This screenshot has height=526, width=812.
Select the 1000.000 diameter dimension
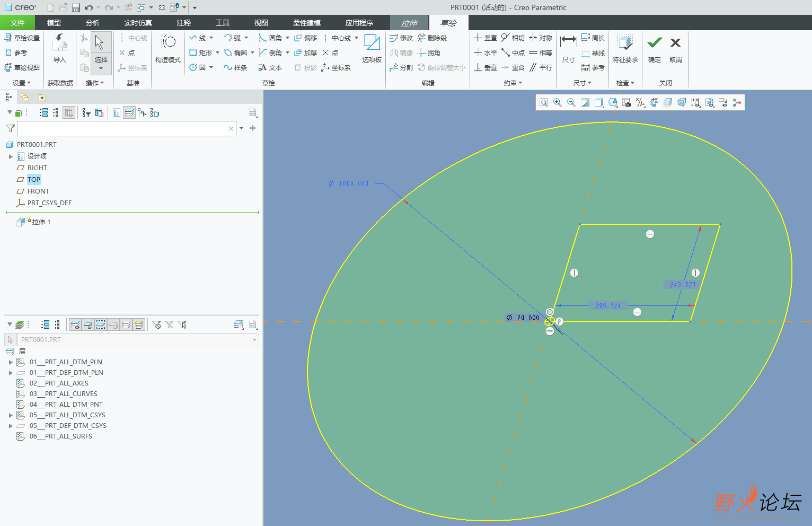coord(348,183)
